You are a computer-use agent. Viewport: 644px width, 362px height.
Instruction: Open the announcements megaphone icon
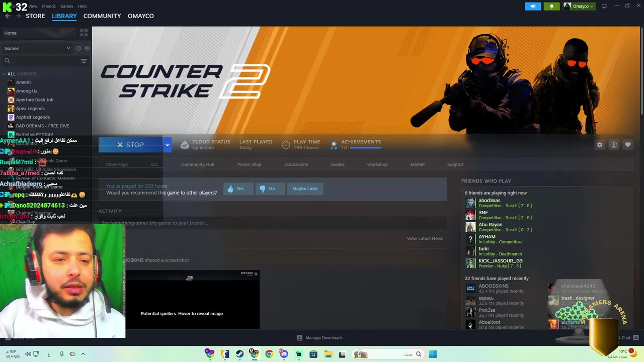533,6
